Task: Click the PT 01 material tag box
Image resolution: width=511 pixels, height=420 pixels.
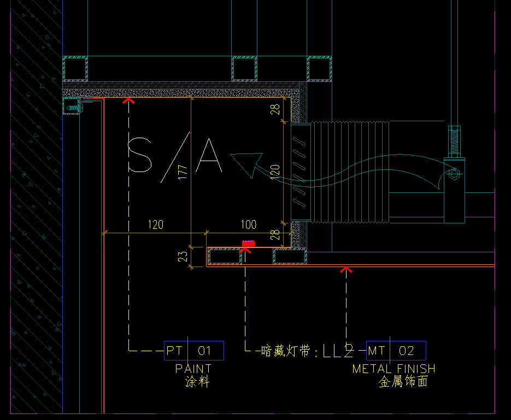Action: click(194, 351)
